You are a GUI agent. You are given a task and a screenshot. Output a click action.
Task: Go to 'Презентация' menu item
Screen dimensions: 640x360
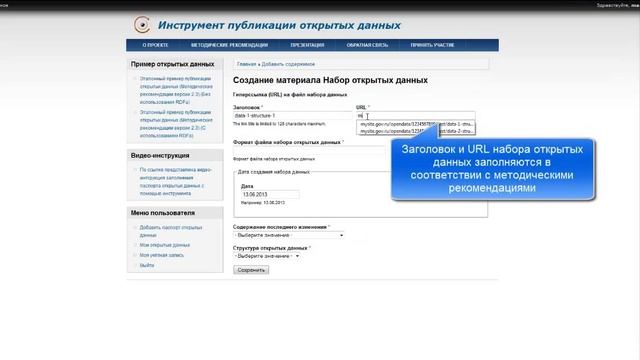click(x=307, y=45)
